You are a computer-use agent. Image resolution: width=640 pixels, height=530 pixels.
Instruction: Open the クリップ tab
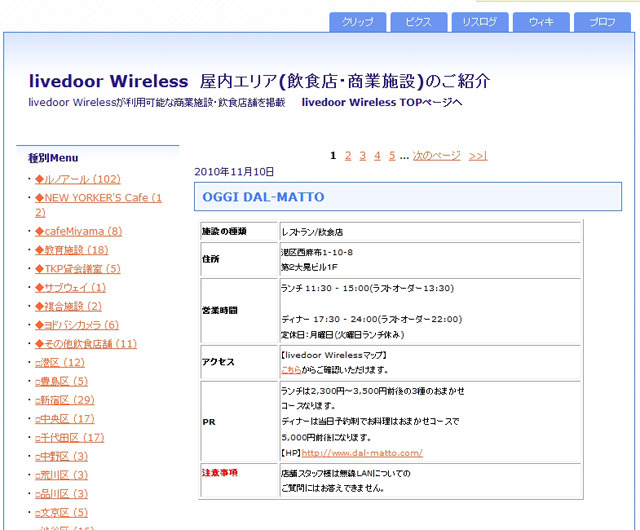[358, 22]
